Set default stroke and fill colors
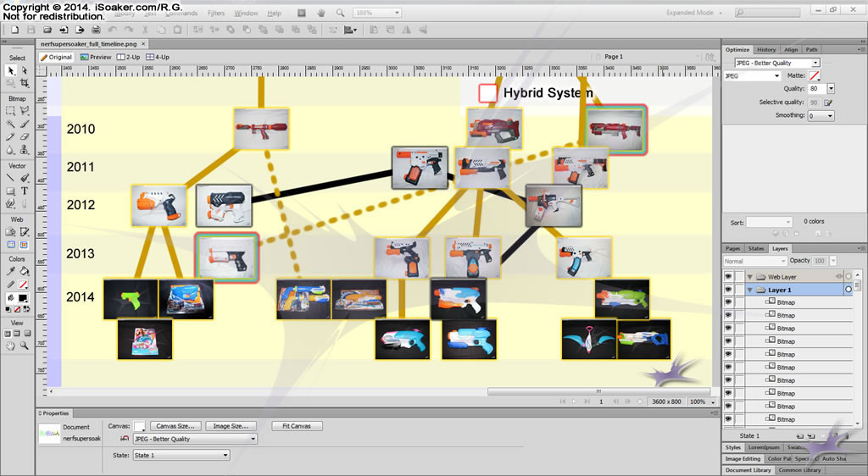868x476 pixels. click(8, 309)
